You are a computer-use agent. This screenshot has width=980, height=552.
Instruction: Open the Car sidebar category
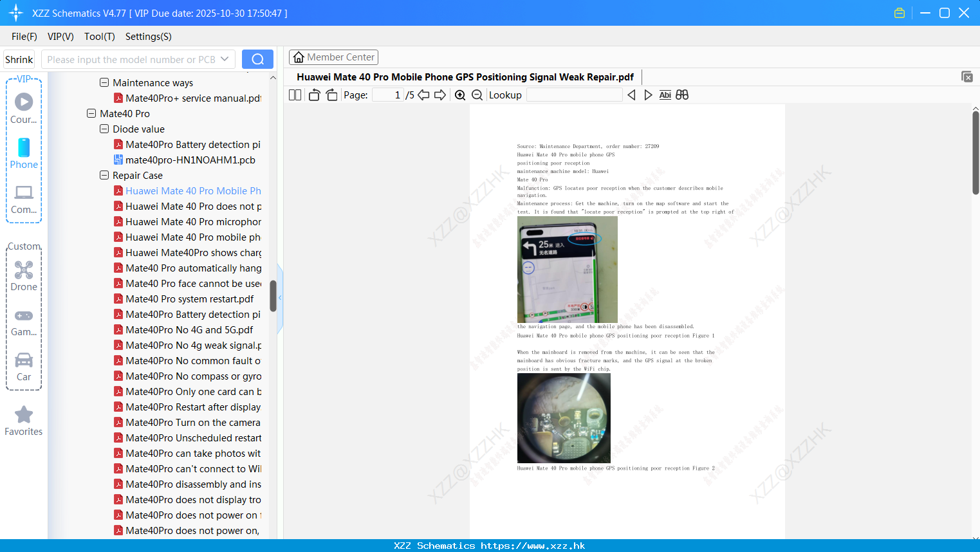(x=24, y=367)
